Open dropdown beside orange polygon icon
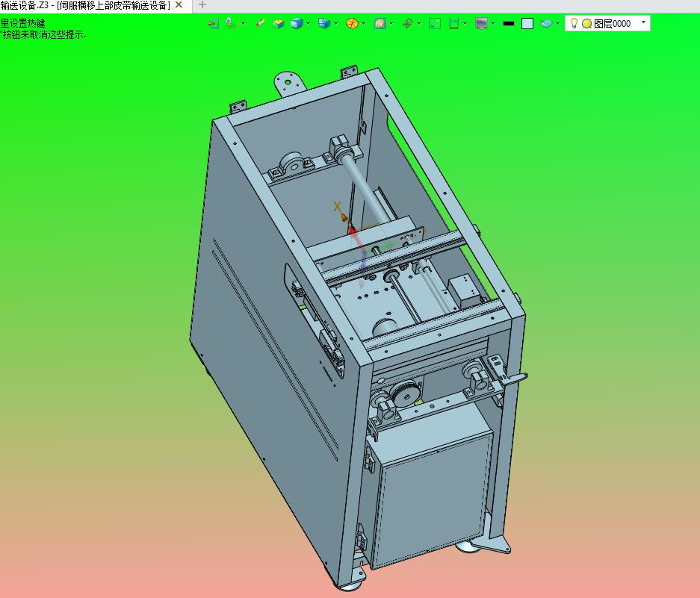The image size is (700, 598). coord(363,24)
